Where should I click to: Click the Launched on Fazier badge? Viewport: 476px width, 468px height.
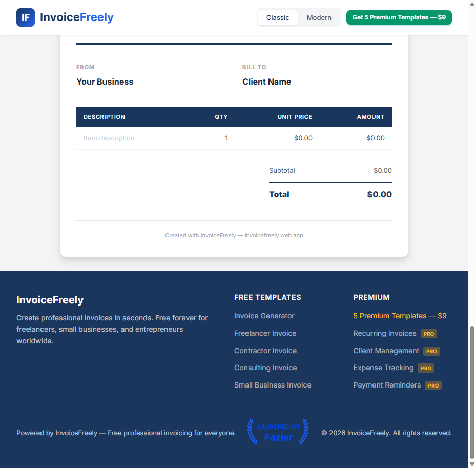click(278, 432)
